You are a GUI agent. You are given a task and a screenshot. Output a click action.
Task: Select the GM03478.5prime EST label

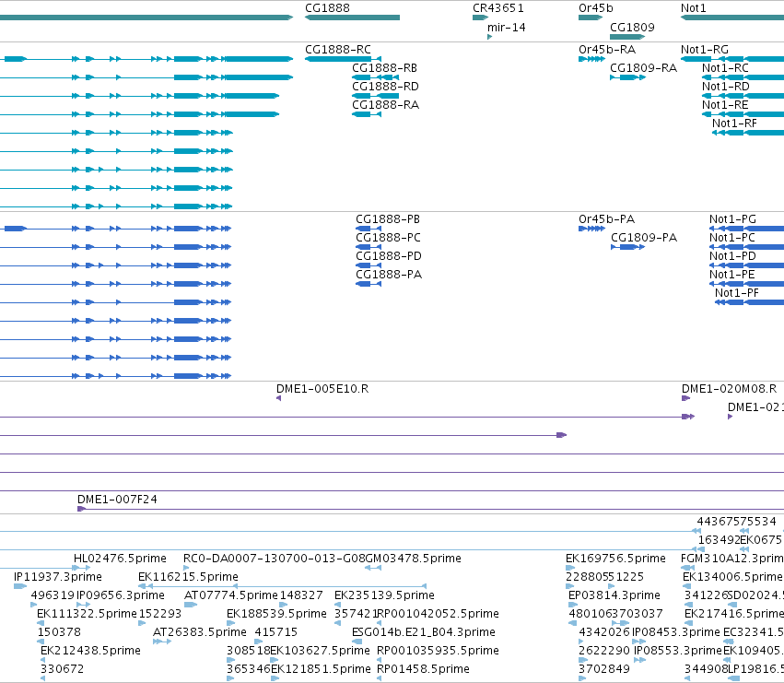point(413,559)
